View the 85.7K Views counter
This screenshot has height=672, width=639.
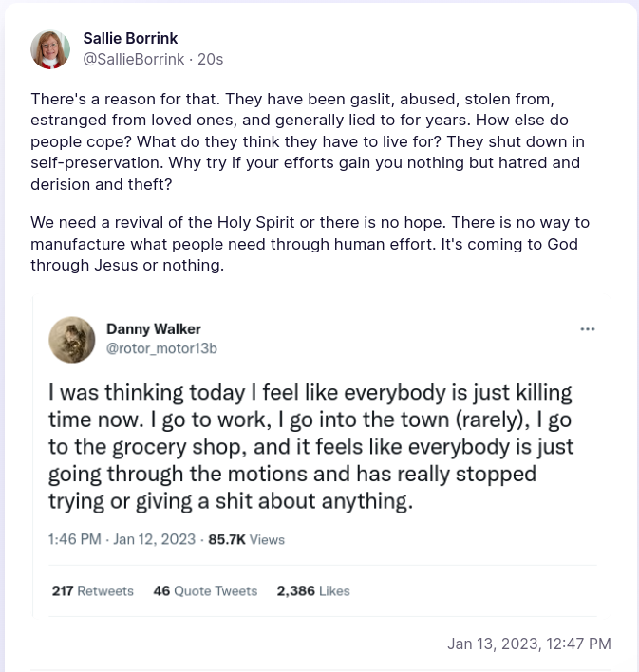[x=227, y=539]
